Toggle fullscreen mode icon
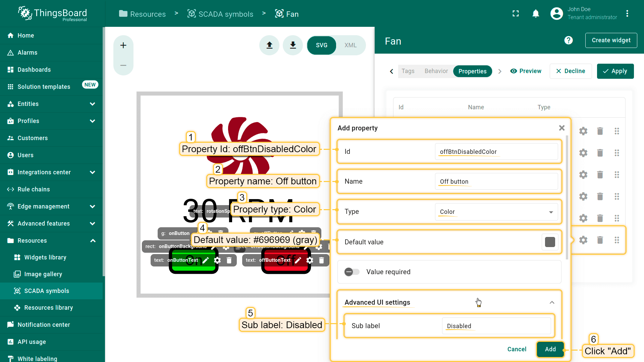Viewport: 644px width, 362px height. 516,14
